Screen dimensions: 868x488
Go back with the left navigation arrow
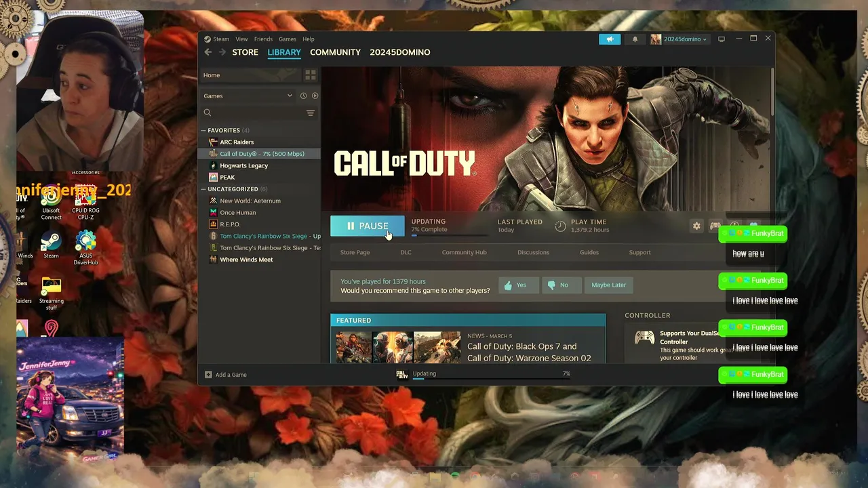208,52
